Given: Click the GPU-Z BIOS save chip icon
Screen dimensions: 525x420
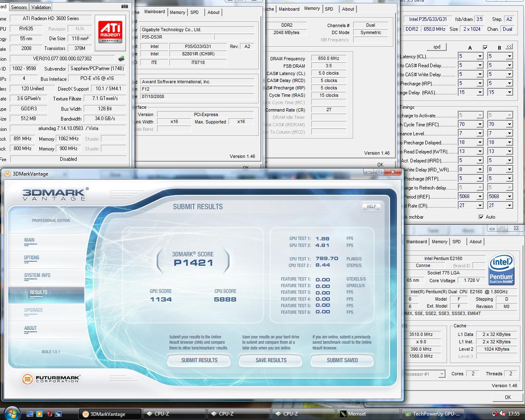Looking at the screenshot, I should [121, 59].
